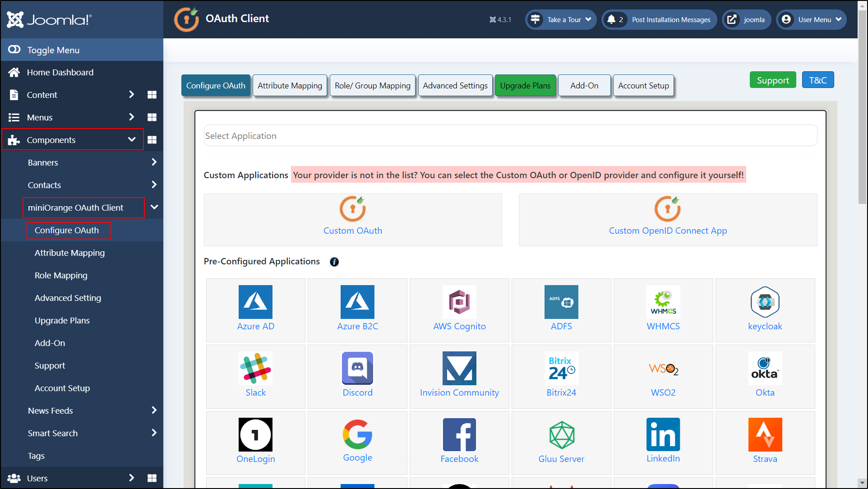
Task: Expand the Contacts submenu
Action: click(154, 185)
